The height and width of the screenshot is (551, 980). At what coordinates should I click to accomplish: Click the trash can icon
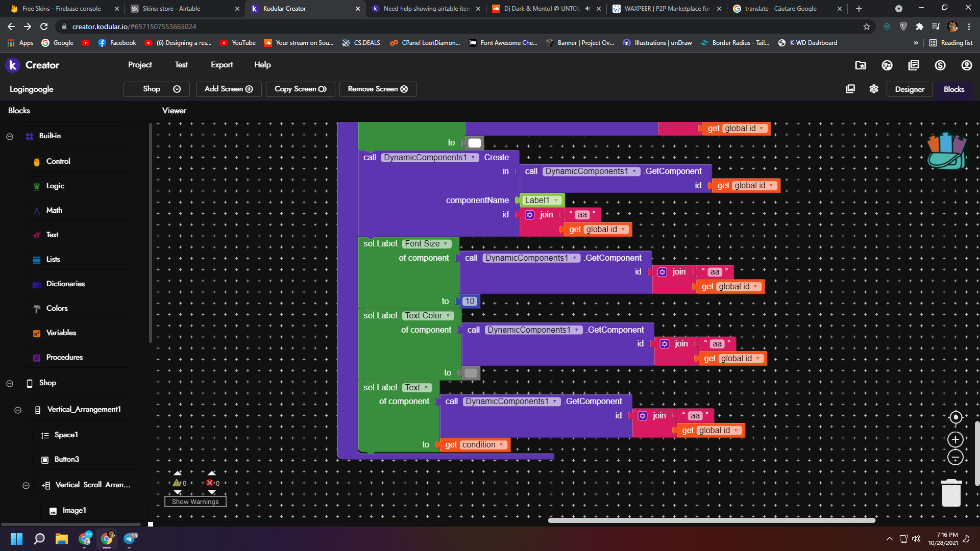point(951,493)
